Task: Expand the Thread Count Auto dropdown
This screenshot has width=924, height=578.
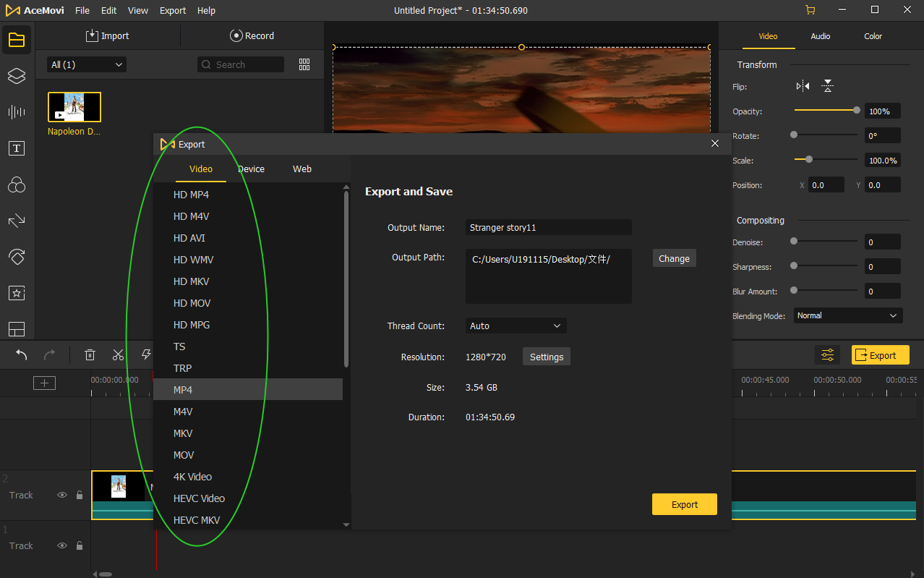Action: [516, 326]
